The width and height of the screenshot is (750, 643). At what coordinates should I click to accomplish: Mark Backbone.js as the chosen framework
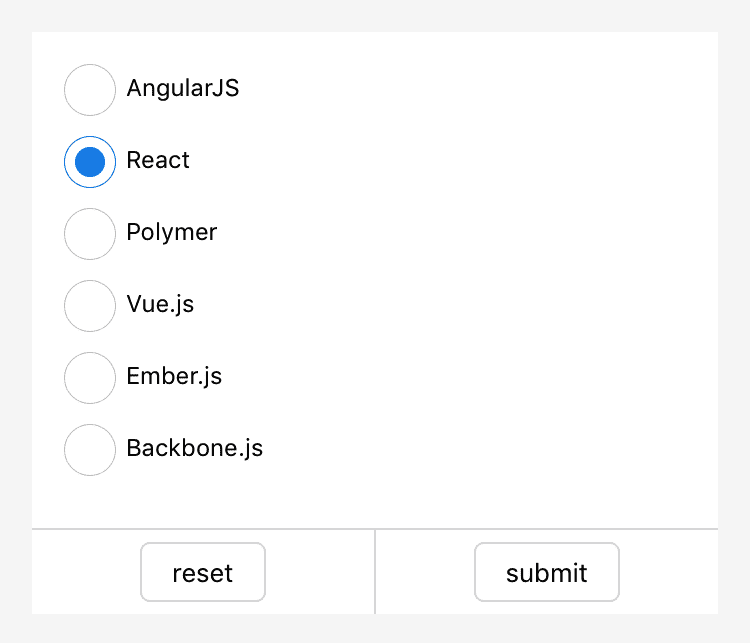(x=90, y=450)
